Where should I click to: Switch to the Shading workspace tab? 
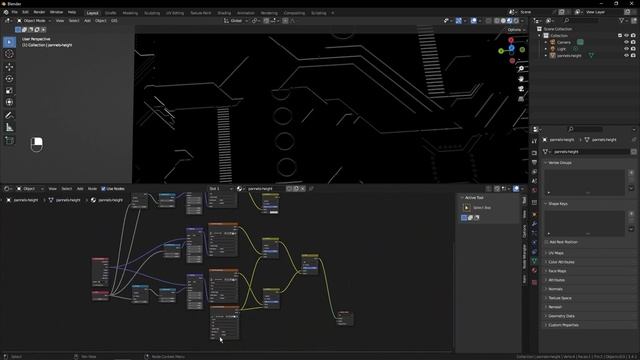[x=224, y=13]
